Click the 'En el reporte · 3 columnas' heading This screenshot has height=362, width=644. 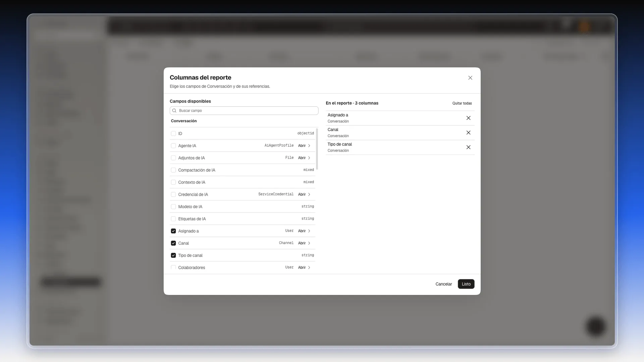coord(352,103)
